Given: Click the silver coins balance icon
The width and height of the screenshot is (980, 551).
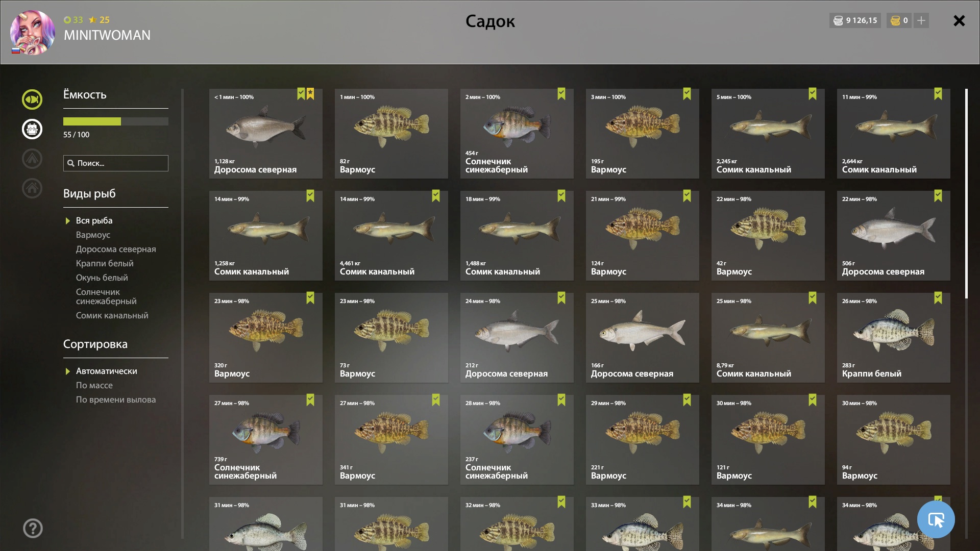Looking at the screenshot, I should pyautogui.click(x=838, y=20).
